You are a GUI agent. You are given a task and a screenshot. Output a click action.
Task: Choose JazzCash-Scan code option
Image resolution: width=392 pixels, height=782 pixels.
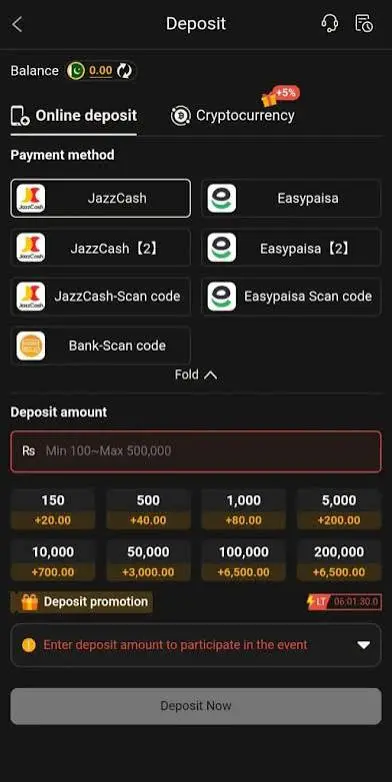tap(101, 296)
